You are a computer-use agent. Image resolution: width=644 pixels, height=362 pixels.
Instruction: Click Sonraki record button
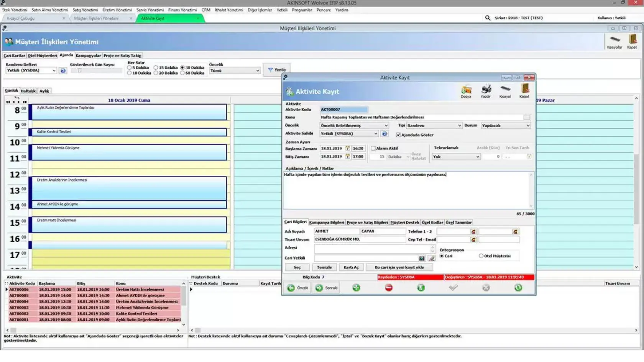tap(326, 288)
